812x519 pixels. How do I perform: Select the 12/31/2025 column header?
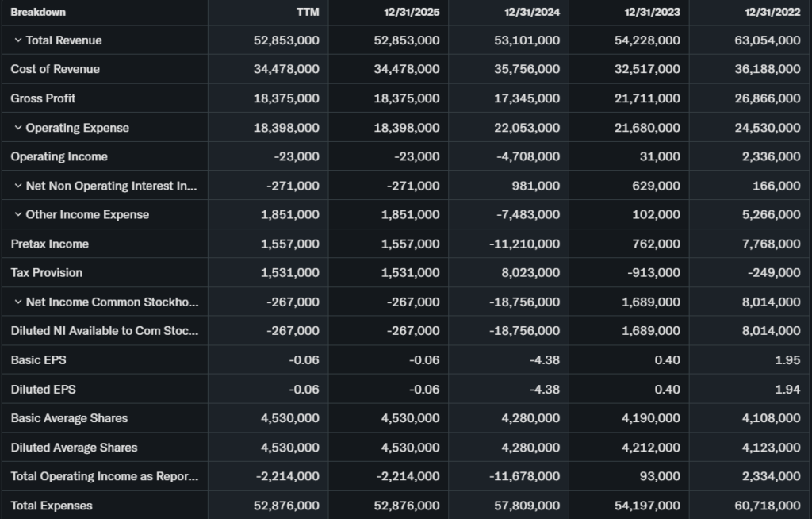(x=414, y=12)
